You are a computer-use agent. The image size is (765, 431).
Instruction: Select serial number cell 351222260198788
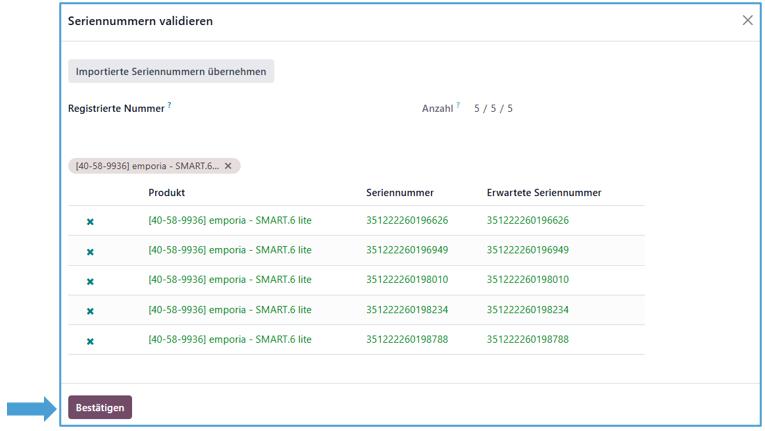pos(407,340)
